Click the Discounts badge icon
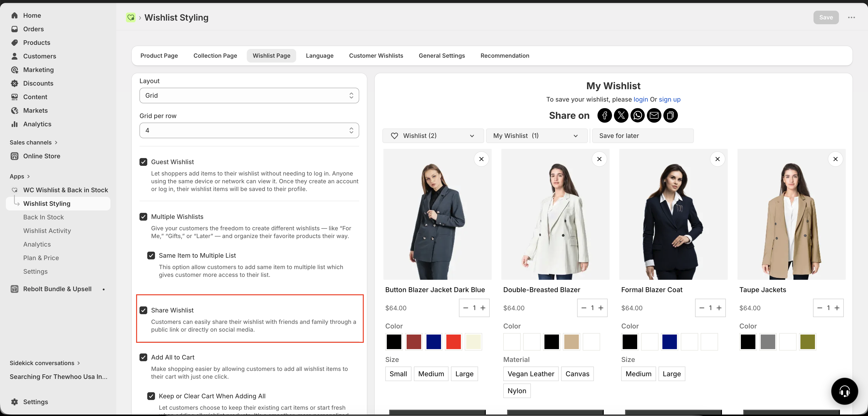868x416 pixels. coord(15,83)
